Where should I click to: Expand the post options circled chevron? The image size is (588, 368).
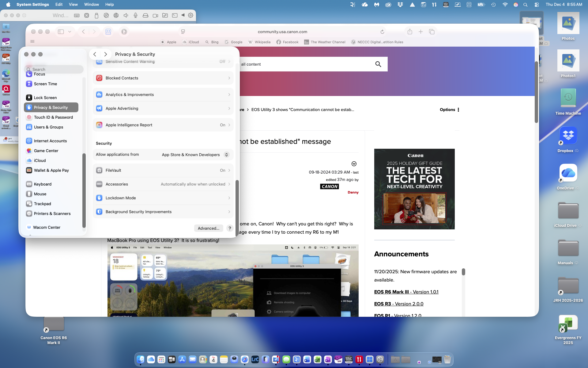pos(354,164)
